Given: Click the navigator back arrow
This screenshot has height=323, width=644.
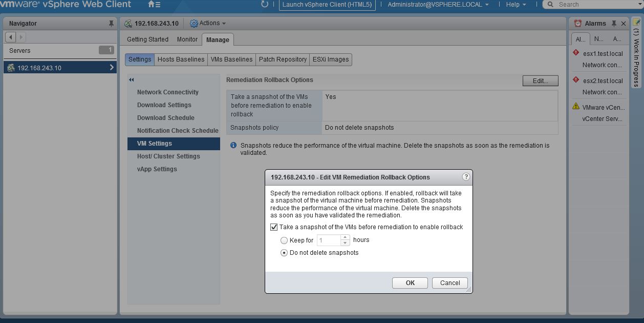Looking at the screenshot, I should coord(11,37).
